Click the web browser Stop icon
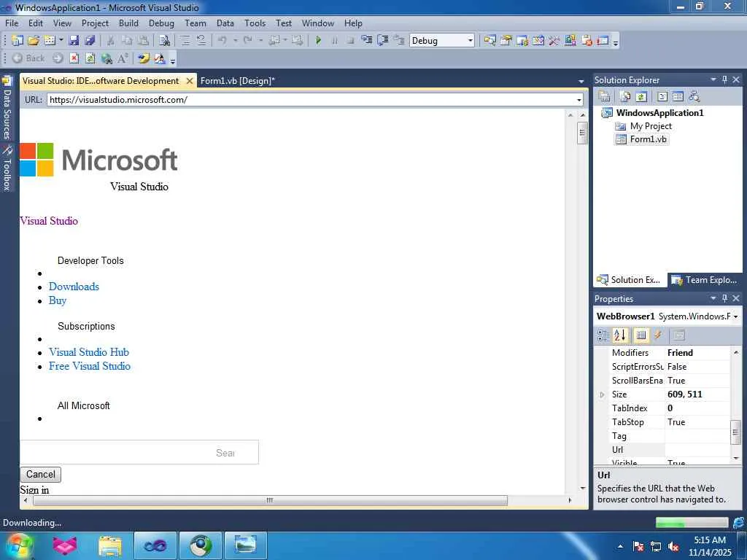The width and height of the screenshot is (747, 560). [74, 58]
